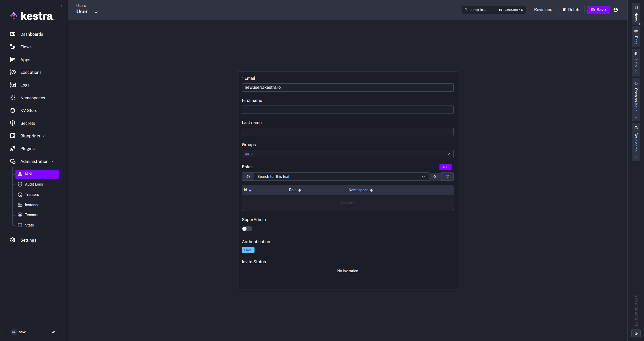Remove the qa group tag
644x341 pixels.
252,154
